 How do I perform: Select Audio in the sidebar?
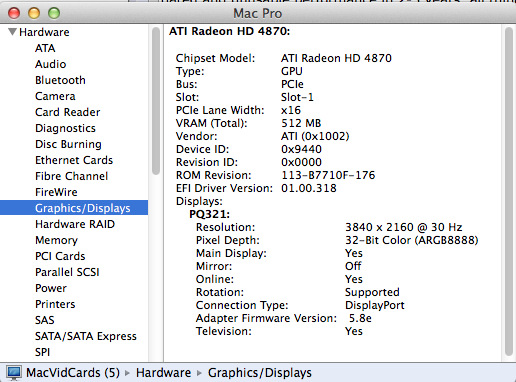[51, 64]
